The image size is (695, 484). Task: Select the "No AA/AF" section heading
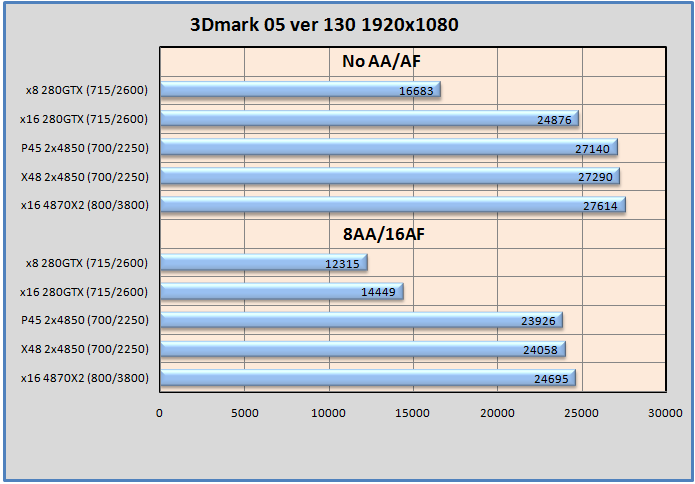(381, 61)
